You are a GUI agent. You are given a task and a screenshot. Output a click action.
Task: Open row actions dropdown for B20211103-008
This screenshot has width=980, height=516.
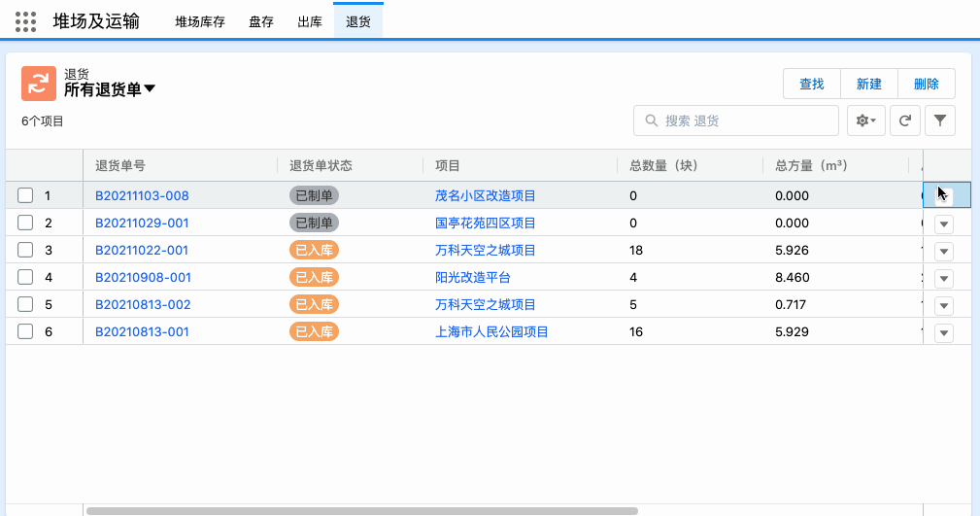tap(944, 196)
